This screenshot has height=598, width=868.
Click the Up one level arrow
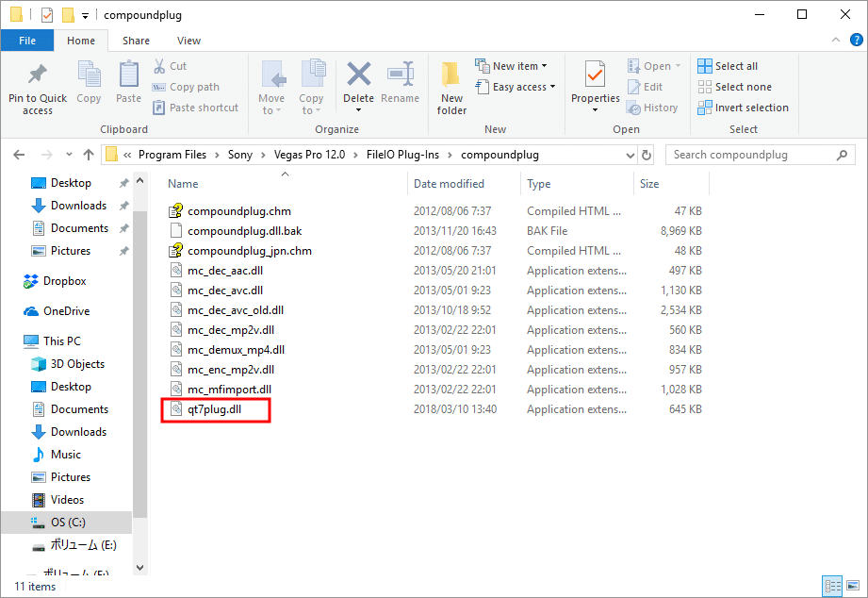point(89,155)
